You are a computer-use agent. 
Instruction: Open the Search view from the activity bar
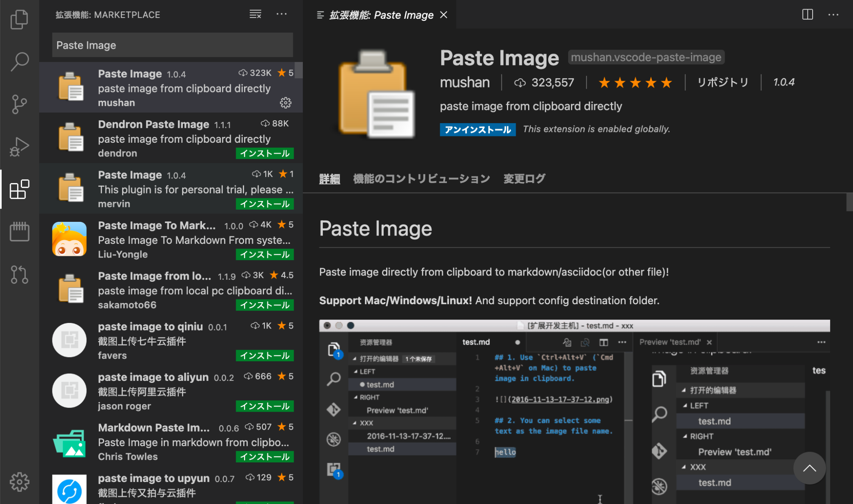pyautogui.click(x=19, y=62)
